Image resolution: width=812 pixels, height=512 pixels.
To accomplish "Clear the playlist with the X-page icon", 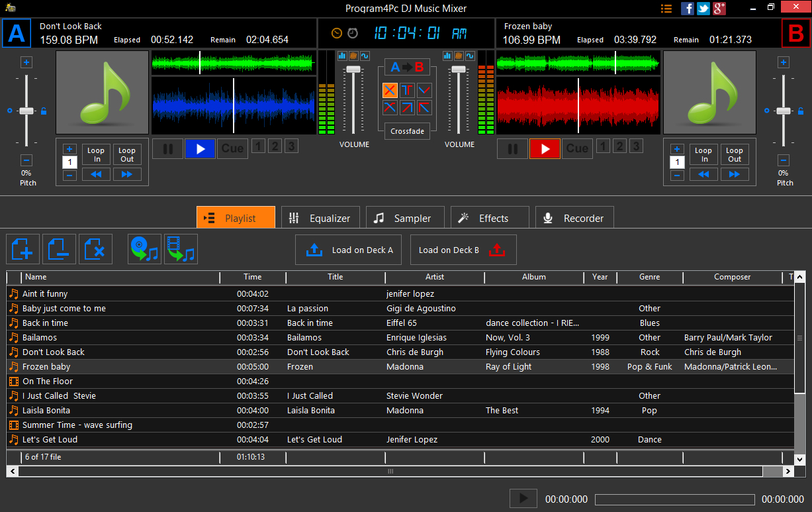I will 96,250.
